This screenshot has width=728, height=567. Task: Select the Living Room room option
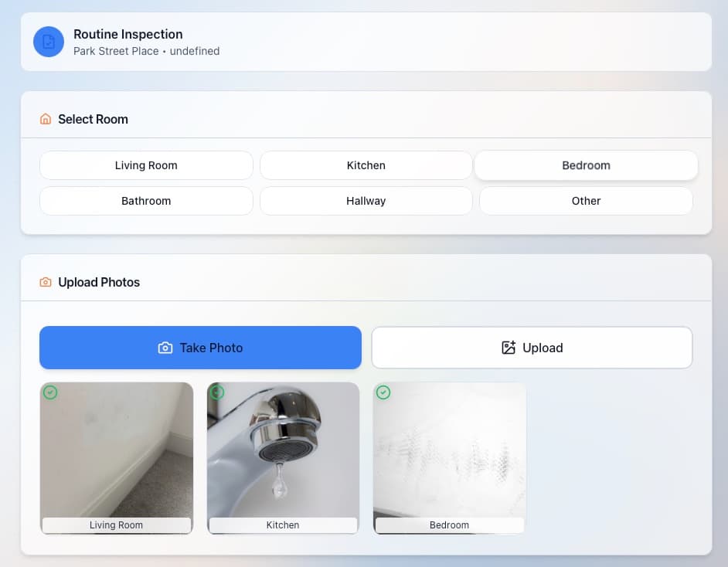coord(146,165)
